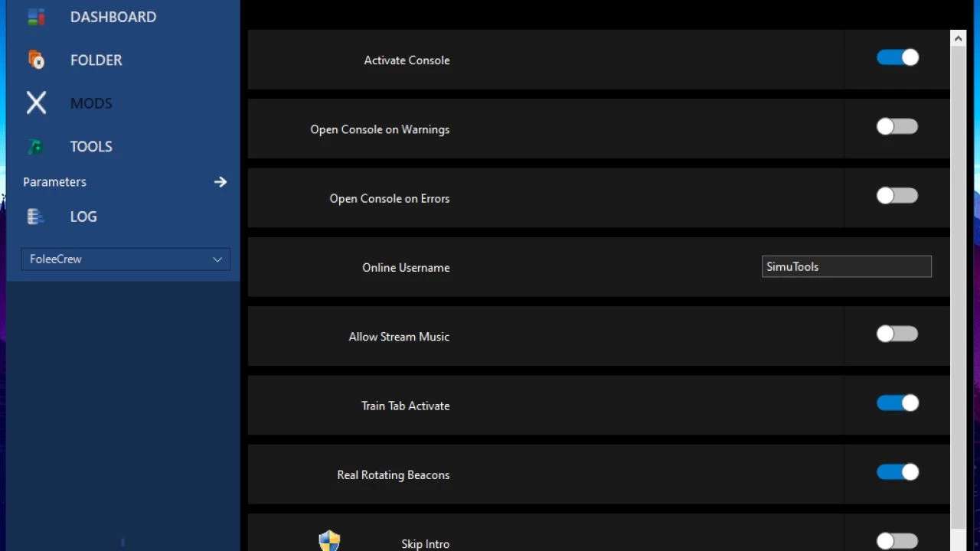Click the X icon beside MODS
Image resolution: width=980 pixels, height=551 pixels.
tap(36, 103)
